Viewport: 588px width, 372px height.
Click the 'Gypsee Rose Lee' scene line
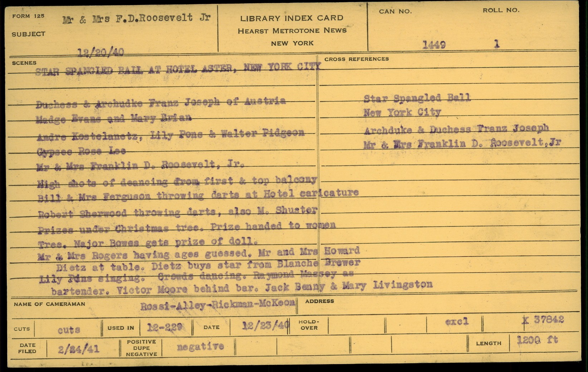(x=81, y=151)
